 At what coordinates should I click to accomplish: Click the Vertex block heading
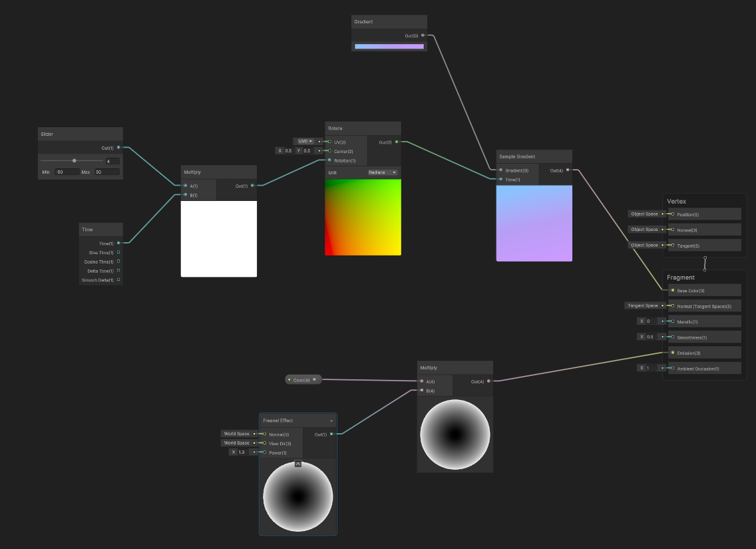click(x=676, y=202)
